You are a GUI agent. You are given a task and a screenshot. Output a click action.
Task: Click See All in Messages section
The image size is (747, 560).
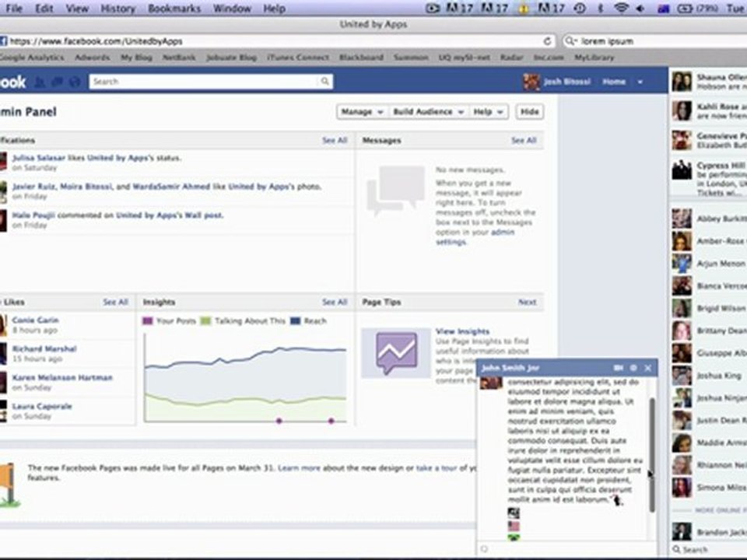(x=524, y=141)
